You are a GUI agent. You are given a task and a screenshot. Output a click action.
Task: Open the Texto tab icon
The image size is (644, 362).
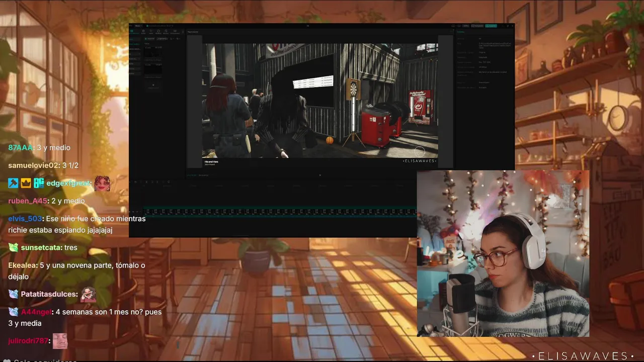[151, 32]
